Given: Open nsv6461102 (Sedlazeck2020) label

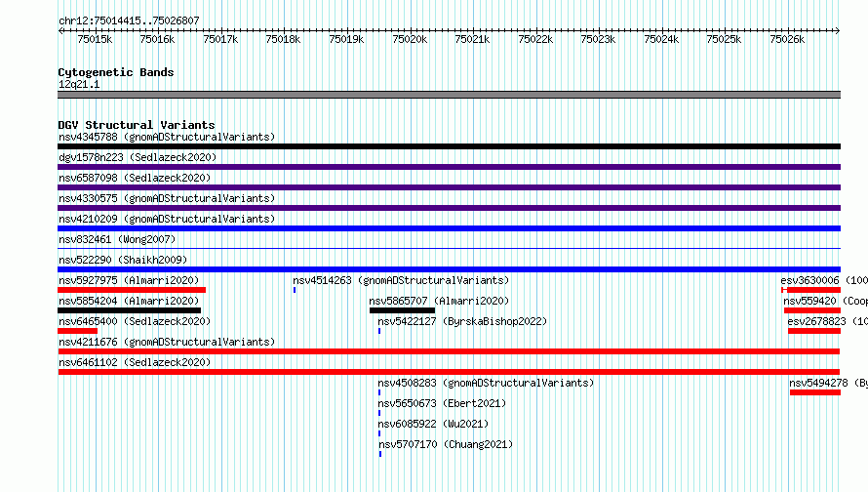Looking at the screenshot, I should 135,362.
